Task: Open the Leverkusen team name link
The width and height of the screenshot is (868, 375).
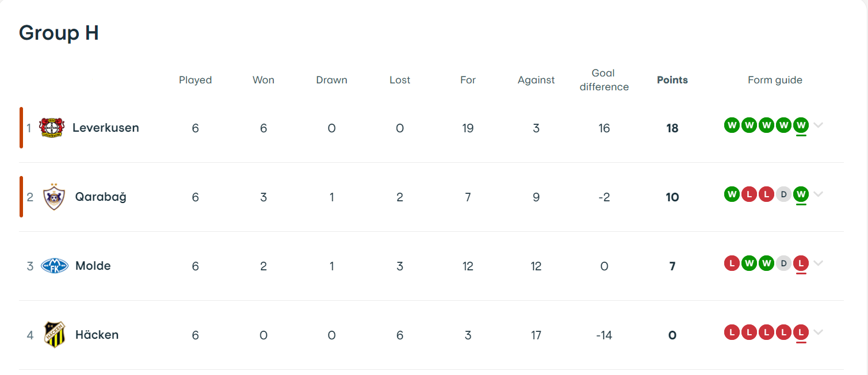Action: click(106, 128)
